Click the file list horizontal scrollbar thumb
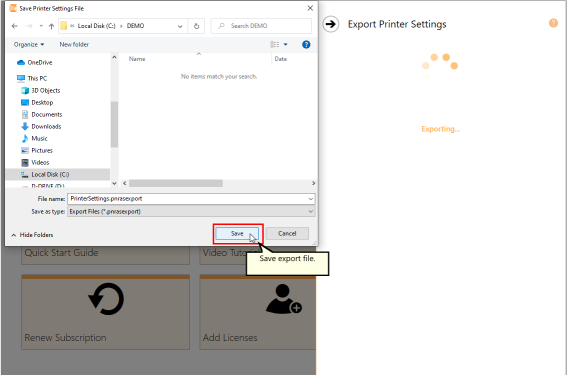Image resolution: width=567 pixels, height=375 pixels. pyautogui.click(x=176, y=183)
